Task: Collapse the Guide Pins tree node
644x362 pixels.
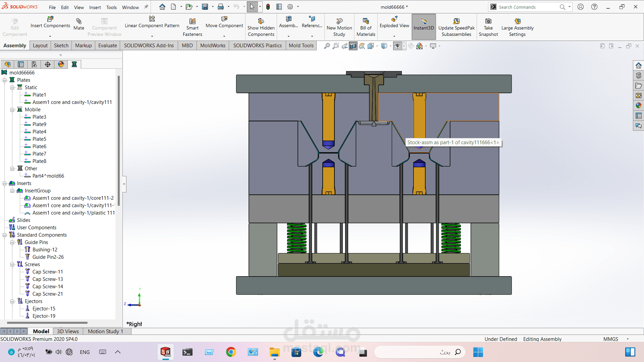Action: pos(12,242)
